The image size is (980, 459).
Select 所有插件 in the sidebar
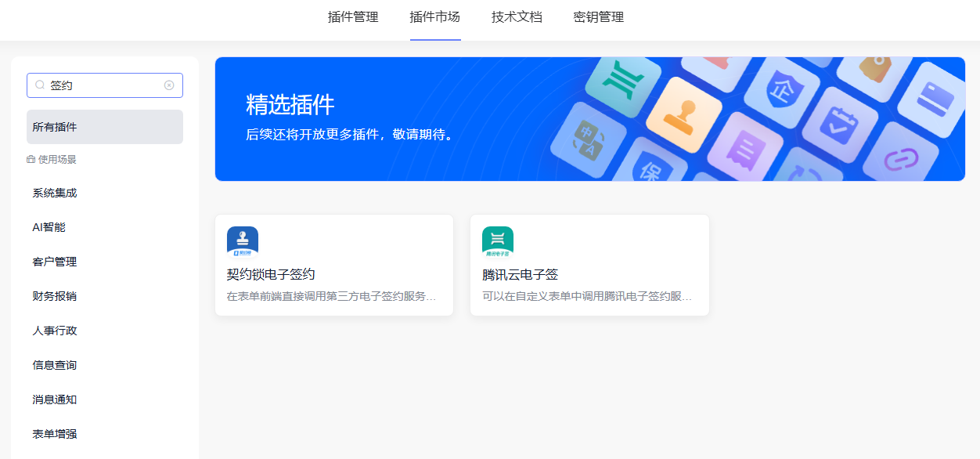tap(105, 127)
